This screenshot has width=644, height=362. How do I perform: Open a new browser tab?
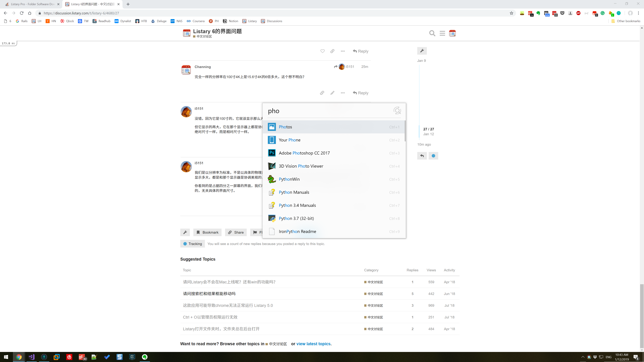click(128, 4)
